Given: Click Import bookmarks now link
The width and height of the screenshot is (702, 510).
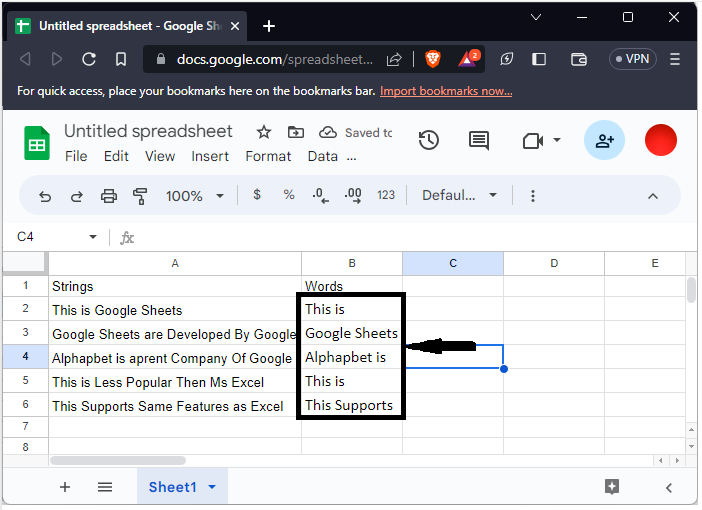Looking at the screenshot, I should click(446, 91).
